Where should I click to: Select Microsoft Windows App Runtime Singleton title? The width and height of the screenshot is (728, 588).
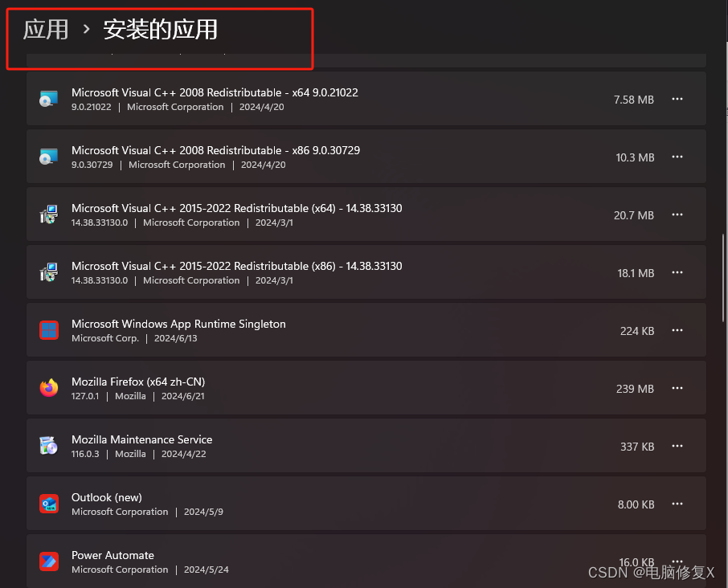click(x=178, y=324)
